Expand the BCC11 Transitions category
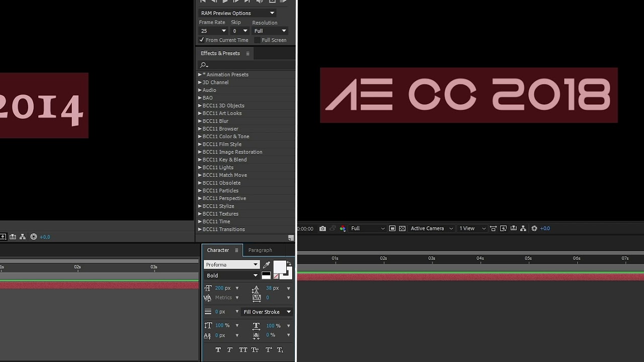644x362 pixels. click(200, 229)
